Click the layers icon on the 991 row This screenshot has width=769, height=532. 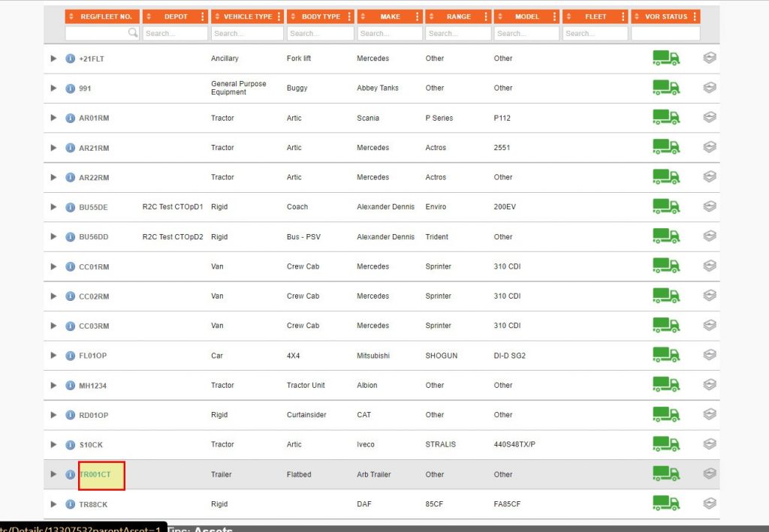click(x=709, y=87)
